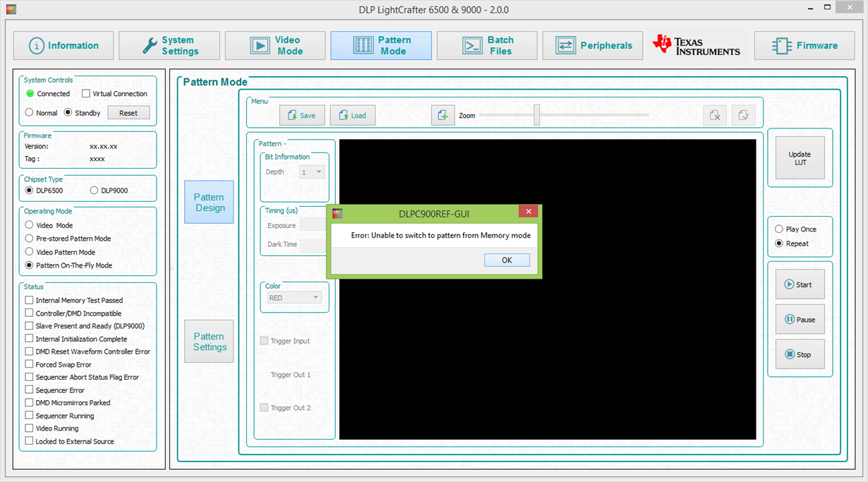
Task: Select Pre-stored Pattern Mode
Action: point(29,239)
